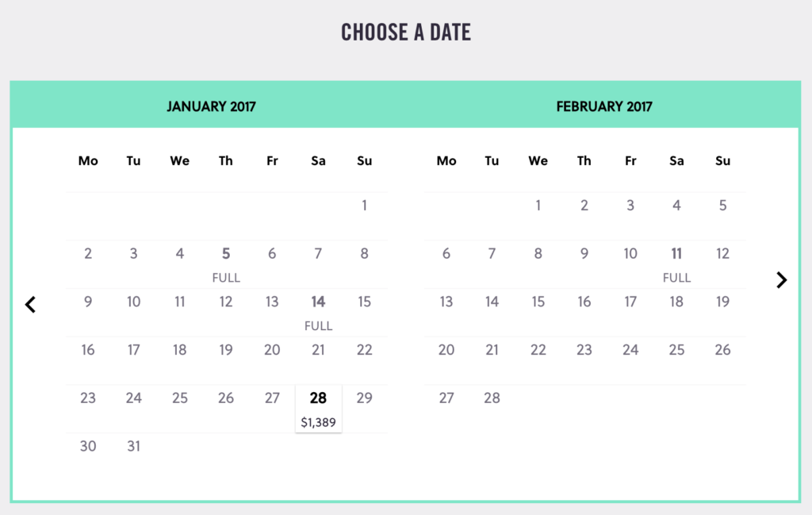Click the FEBRUARY 2017 month header
Viewport: 812px width, 515px height.
tap(604, 106)
